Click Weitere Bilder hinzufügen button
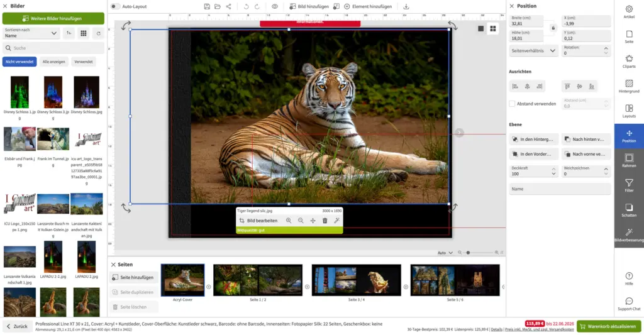 point(53,18)
